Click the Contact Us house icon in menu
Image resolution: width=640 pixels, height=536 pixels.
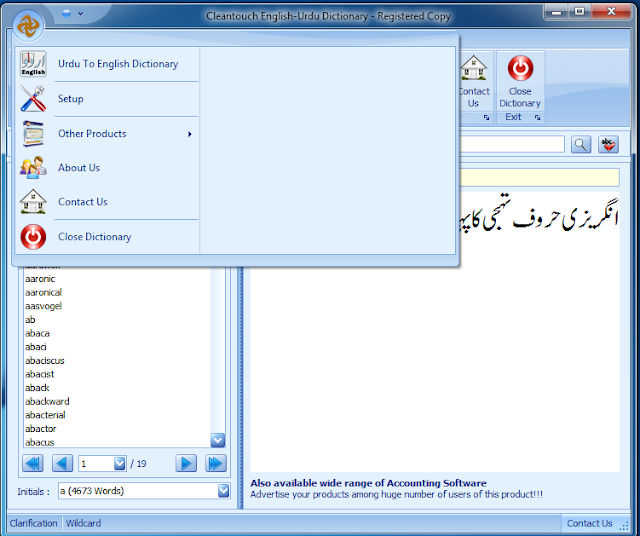pyautogui.click(x=33, y=202)
